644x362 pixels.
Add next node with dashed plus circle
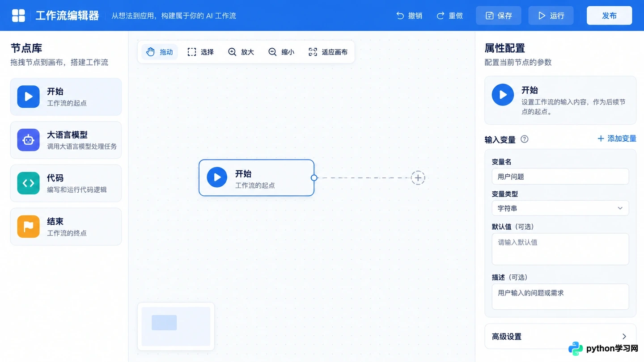tap(418, 178)
